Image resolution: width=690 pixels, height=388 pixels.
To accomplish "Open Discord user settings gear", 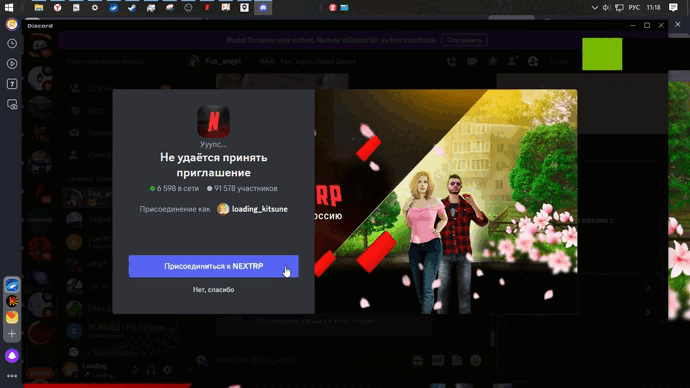I will [x=167, y=370].
